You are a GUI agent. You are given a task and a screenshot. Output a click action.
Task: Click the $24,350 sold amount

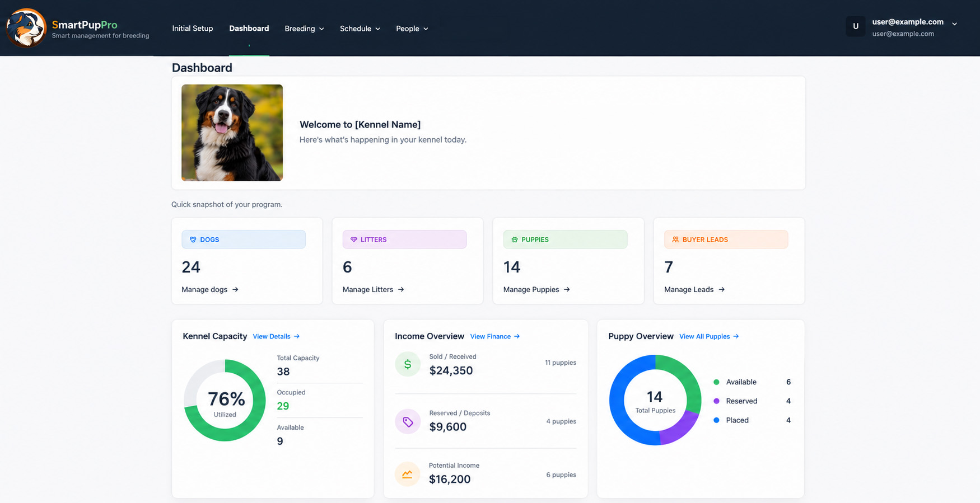click(451, 371)
